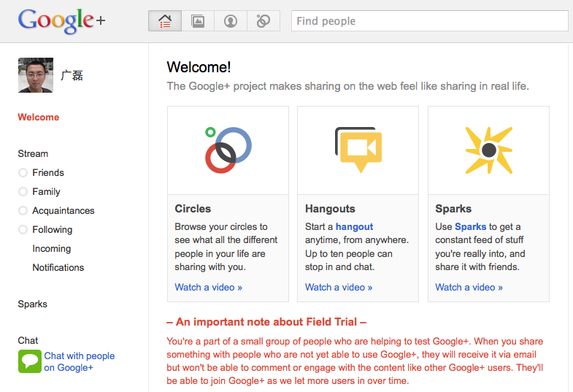The height and width of the screenshot is (392, 573).
Task: Open the Family stream link
Action: coord(46,191)
